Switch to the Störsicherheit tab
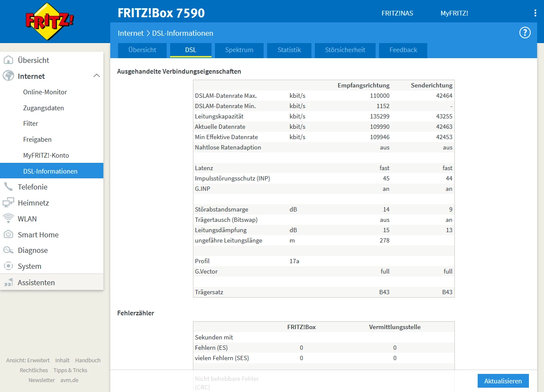Image resolution: width=544 pixels, height=392 pixels. pos(345,50)
